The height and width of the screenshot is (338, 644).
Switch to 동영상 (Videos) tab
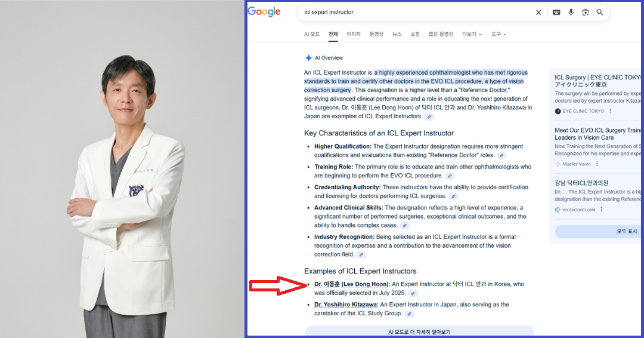(x=376, y=34)
